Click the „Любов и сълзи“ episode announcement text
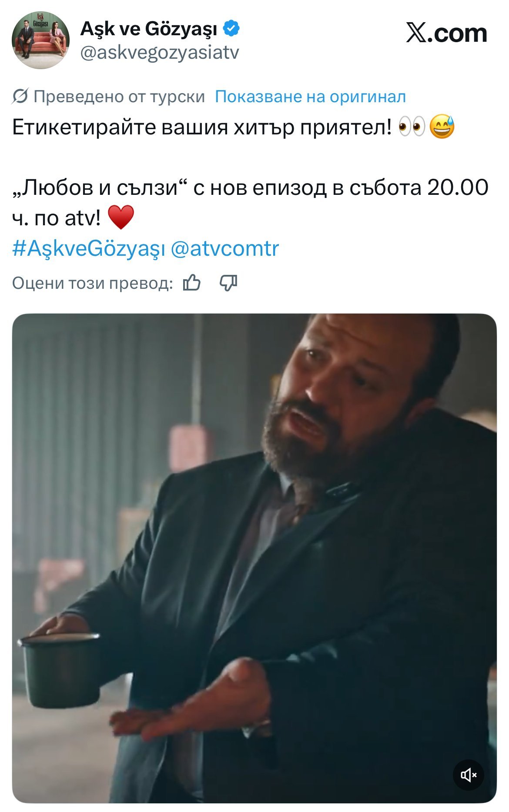The width and height of the screenshot is (509, 812). 250,202
